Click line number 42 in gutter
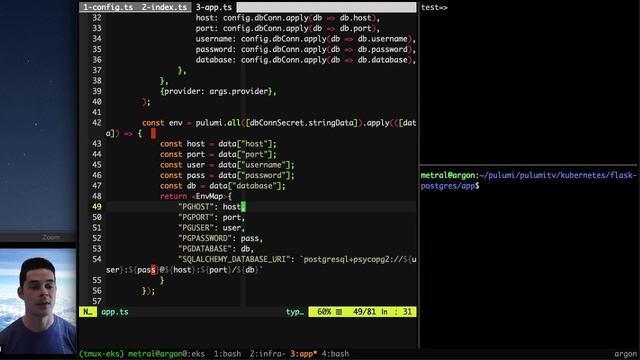The image size is (640, 360). coord(97,123)
